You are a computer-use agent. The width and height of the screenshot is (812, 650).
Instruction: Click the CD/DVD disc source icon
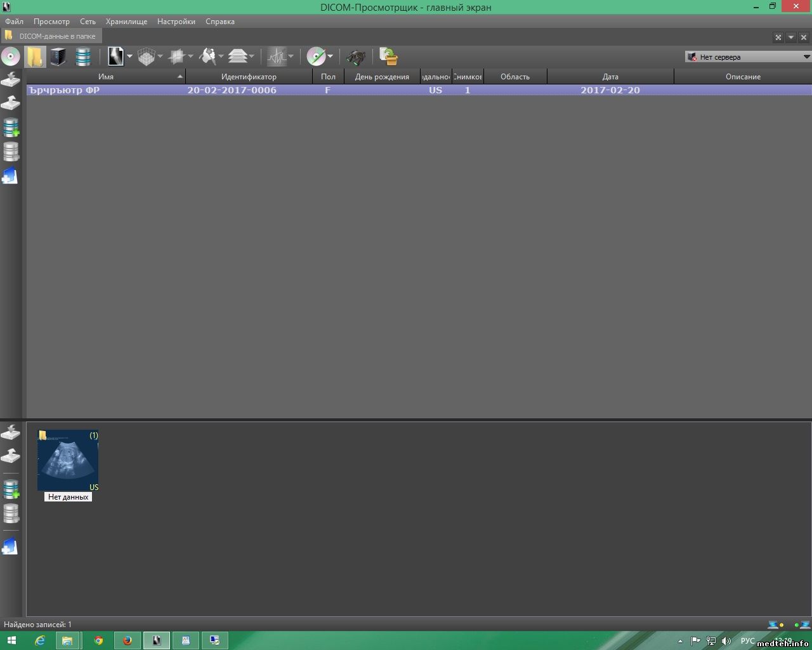(x=11, y=56)
